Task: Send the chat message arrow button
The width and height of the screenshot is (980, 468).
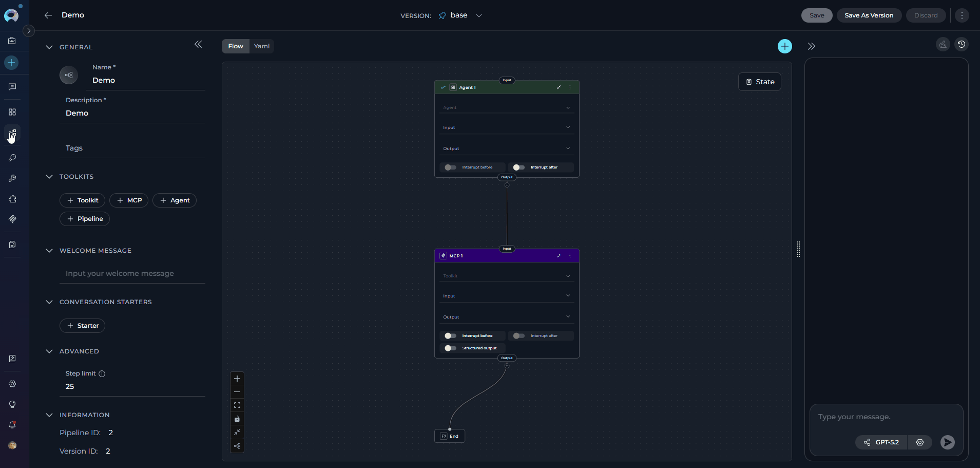Action: (947, 442)
